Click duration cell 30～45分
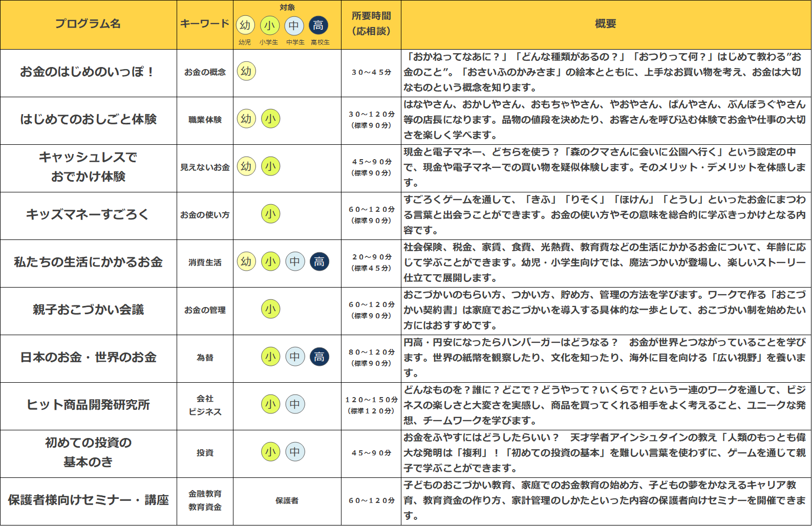812x526 pixels. pyautogui.click(x=371, y=73)
